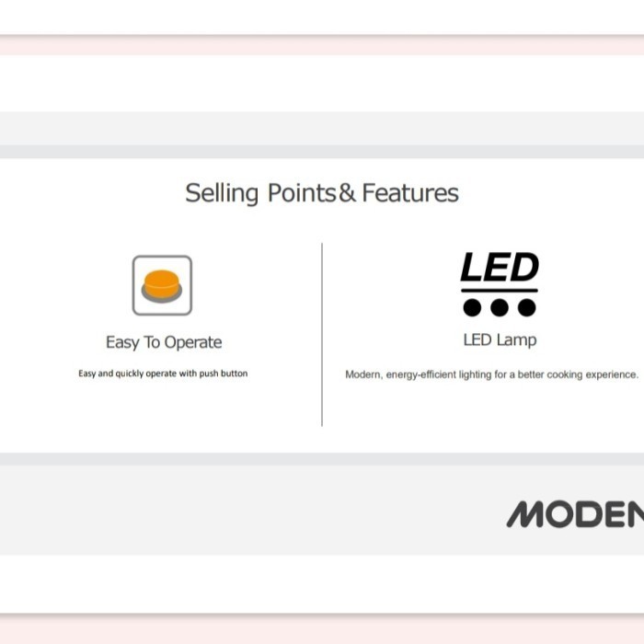Select the "Easy To Operate" feature title
The image size is (644, 644).
(x=164, y=342)
